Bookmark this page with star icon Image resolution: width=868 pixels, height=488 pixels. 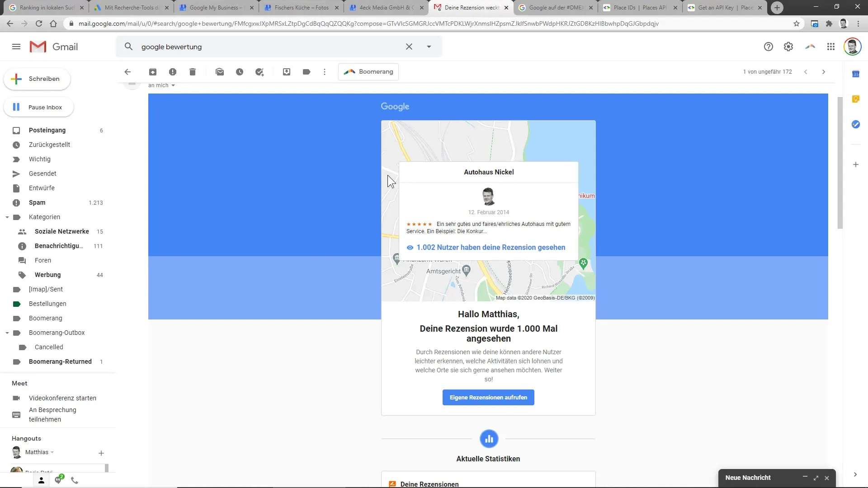[x=797, y=23]
